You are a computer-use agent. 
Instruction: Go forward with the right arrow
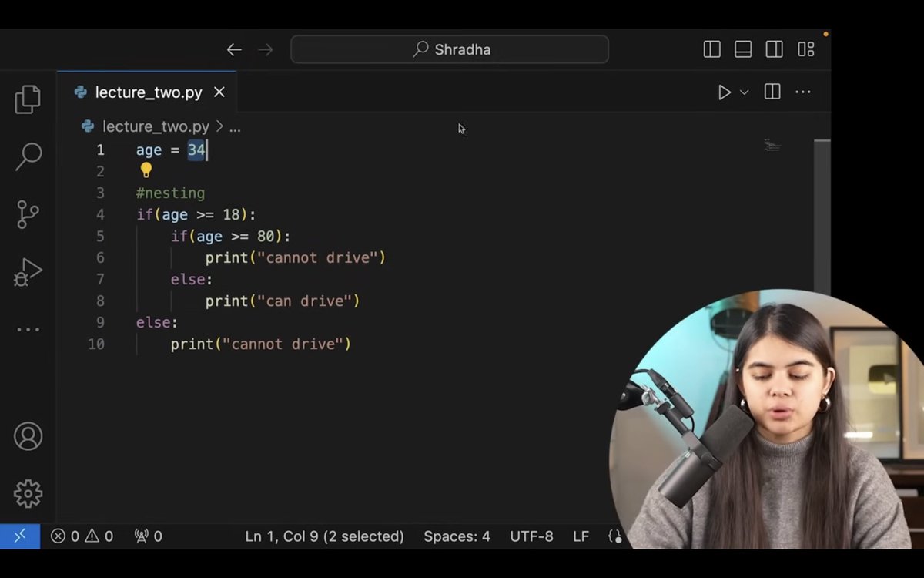click(x=265, y=50)
